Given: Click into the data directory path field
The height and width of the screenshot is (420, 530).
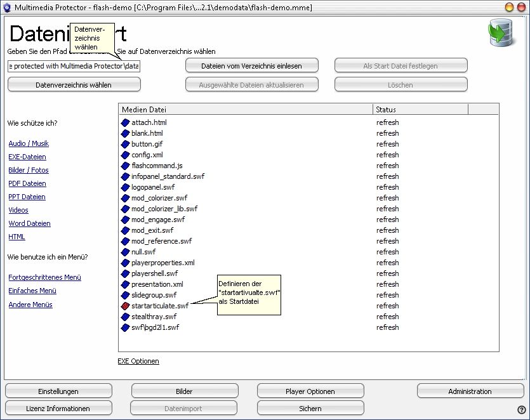Looking at the screenshot, I should 74,66.
